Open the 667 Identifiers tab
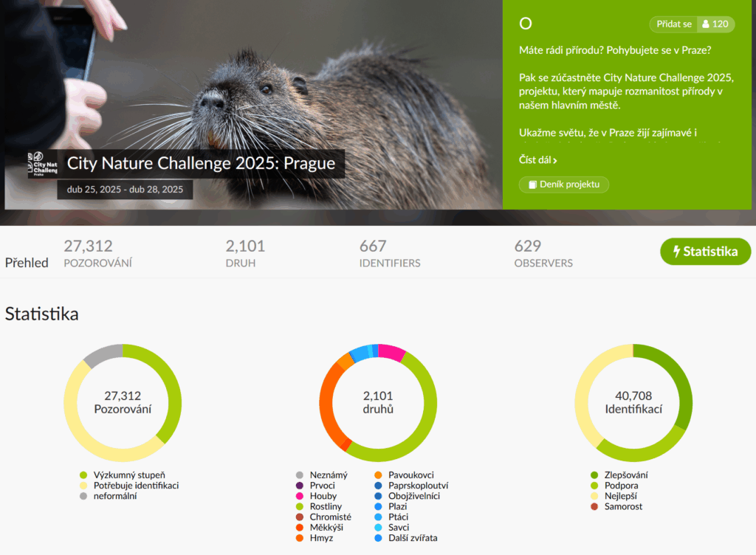Viewport: 756px width, 555px height. click(x=390, y=253)
